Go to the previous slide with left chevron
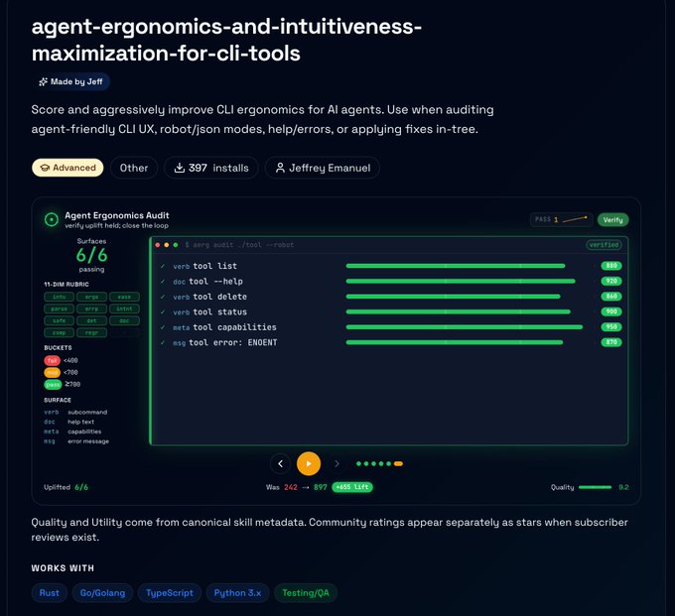This screenshot has width=675, height=616. click(x=280, y=463)
